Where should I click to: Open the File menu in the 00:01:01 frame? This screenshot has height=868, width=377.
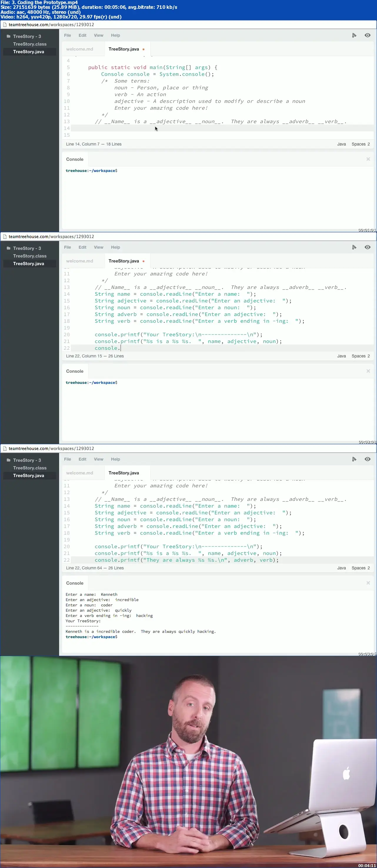coord(67,35)
